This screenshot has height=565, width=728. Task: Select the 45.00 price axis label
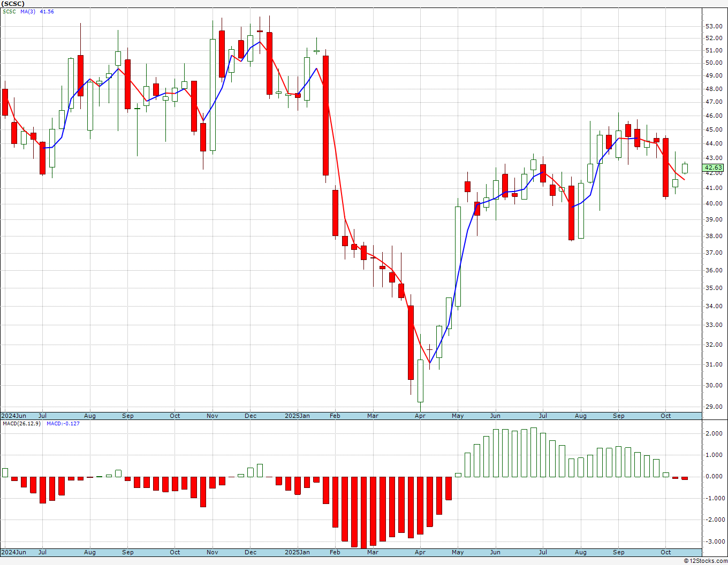coord(714,129)
